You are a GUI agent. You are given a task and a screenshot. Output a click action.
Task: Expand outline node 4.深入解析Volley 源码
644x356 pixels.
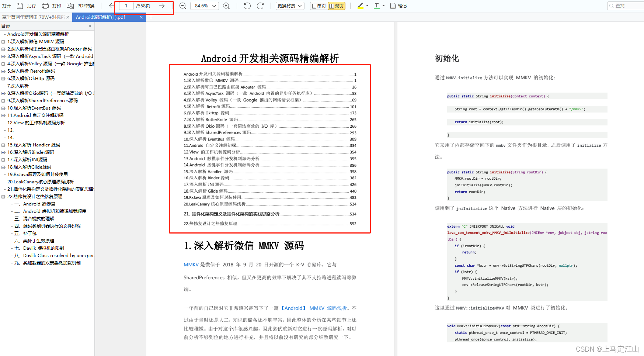pos(3,64)
